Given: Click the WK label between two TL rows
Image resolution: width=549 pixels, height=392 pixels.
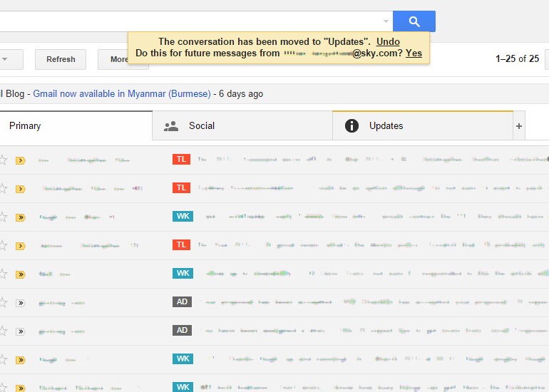Looking at the screenshot, I should coord(183,216).
